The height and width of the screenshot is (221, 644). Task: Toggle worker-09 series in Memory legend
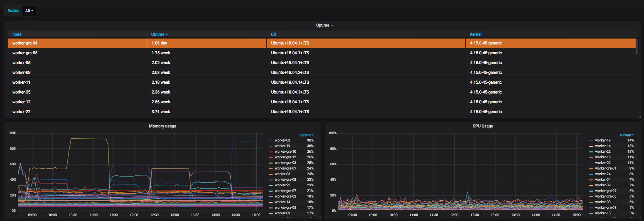pos(282,213)
